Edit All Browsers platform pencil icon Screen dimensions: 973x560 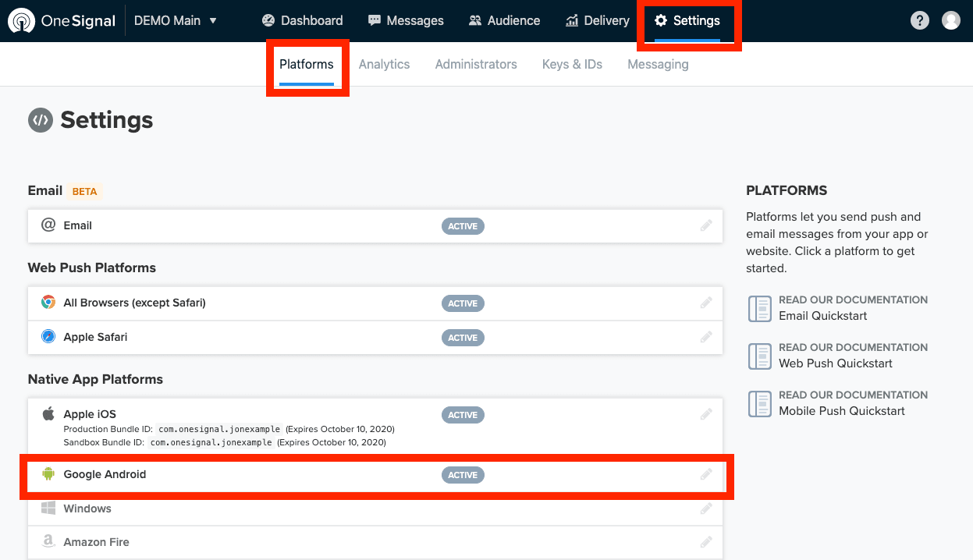(706, 303)
